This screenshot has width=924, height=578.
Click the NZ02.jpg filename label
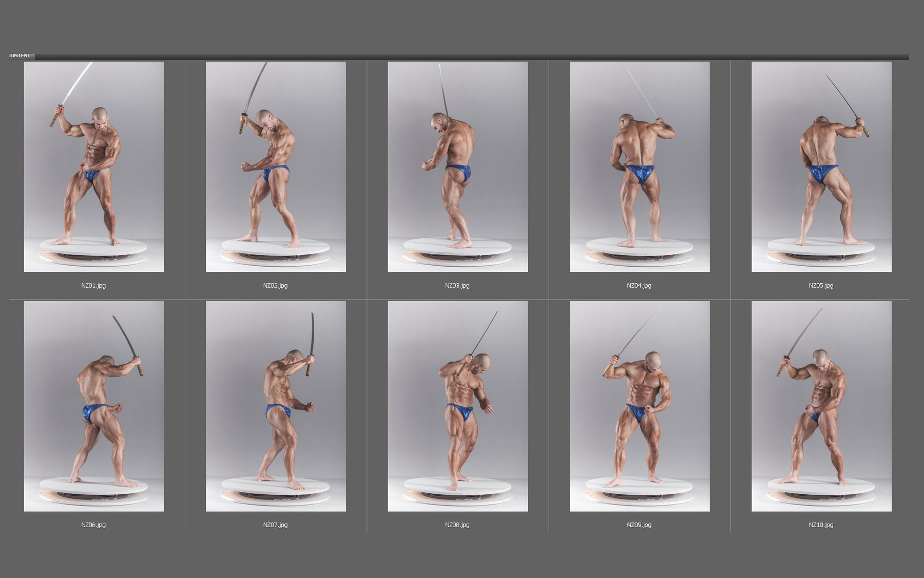tap(275, 285)
